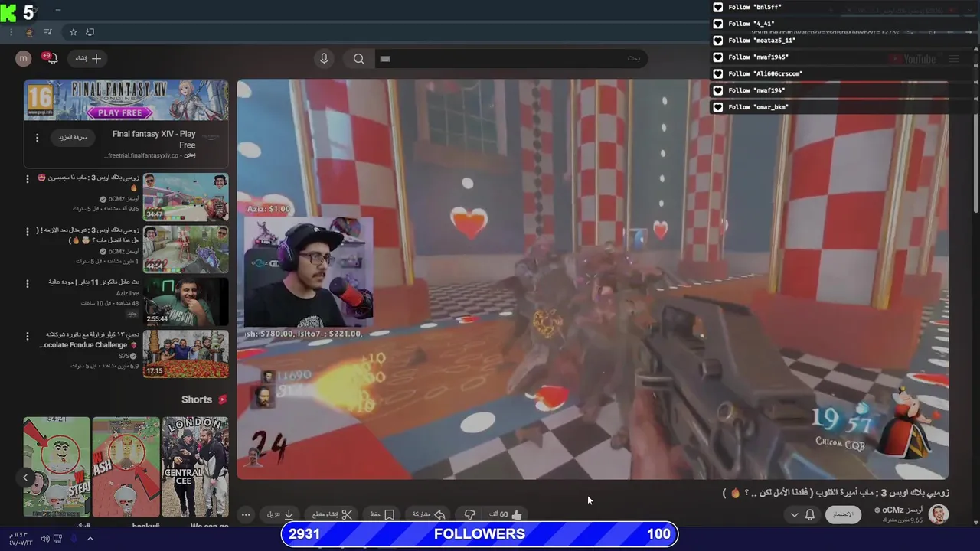Click the Join membership button
This screenshot has width=980, height=551.
point(843,514)
